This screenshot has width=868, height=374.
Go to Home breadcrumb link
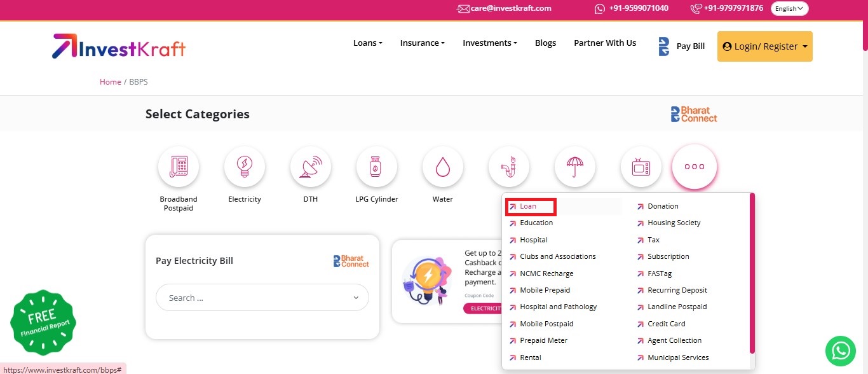point(111,82)
